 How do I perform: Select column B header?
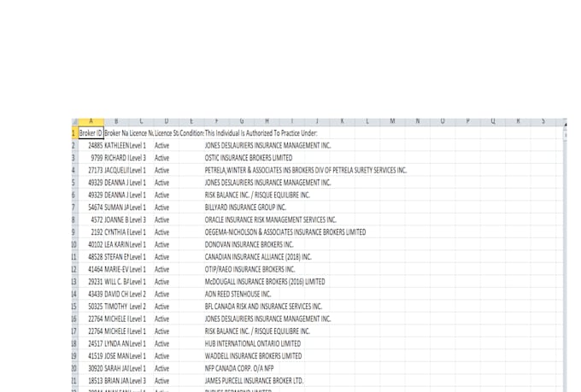(116, 121)
